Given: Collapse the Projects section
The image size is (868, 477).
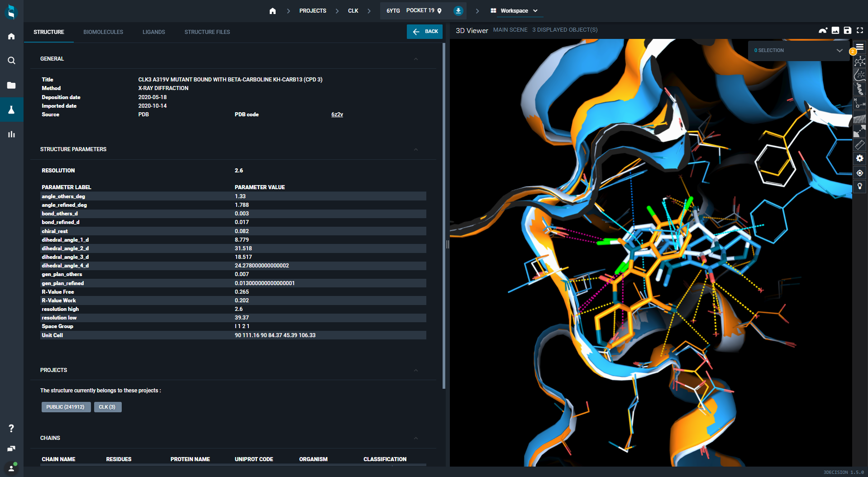Looking at the screenshot, I should (416, 370).
